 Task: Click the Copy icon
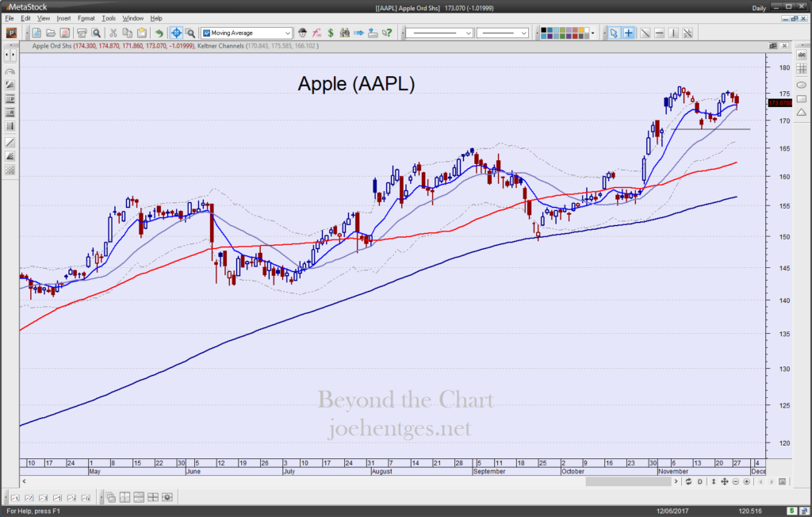(128, 33)
